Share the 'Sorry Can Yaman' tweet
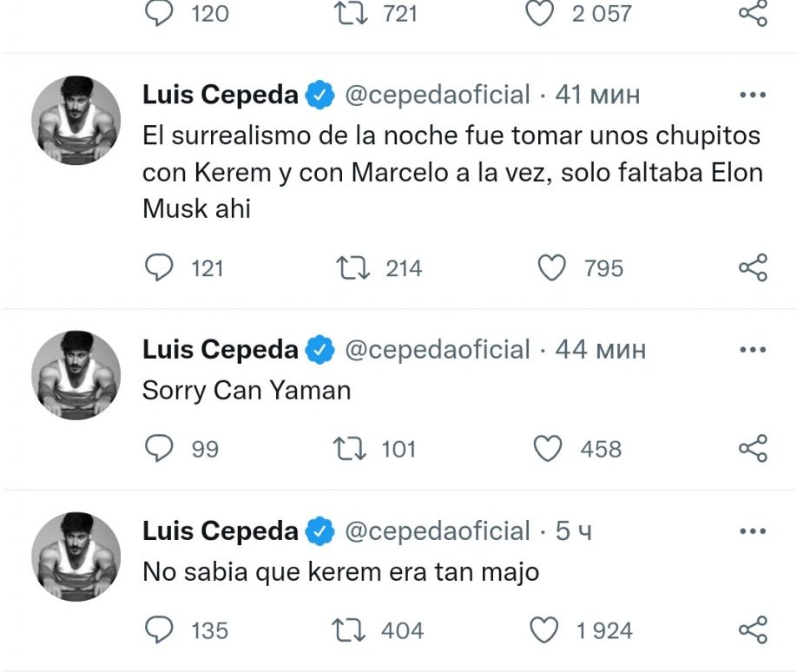The image size is (797, 672). tap(753, 448)
